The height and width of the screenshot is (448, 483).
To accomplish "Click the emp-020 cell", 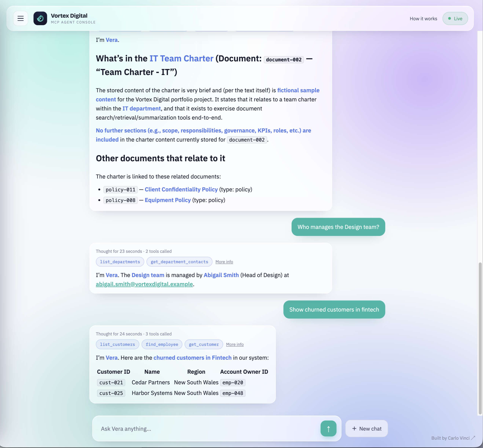I will tap(233, 383).
